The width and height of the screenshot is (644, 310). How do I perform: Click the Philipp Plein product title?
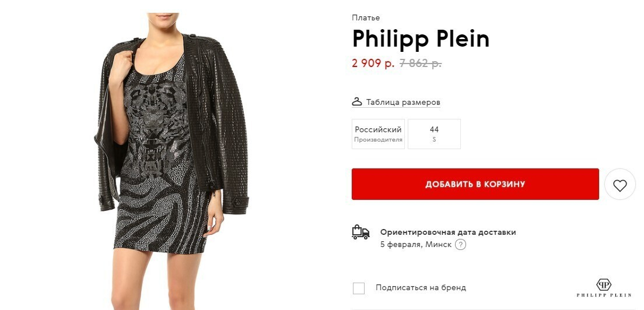421,39
